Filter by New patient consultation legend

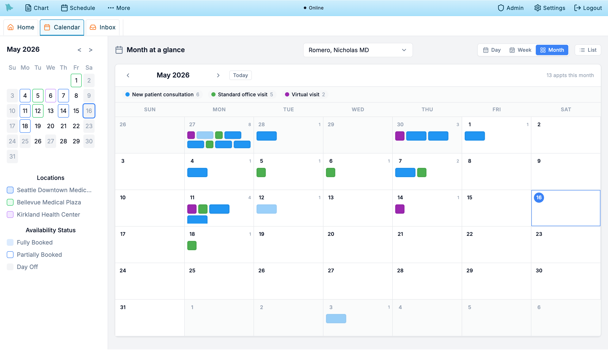162,95
